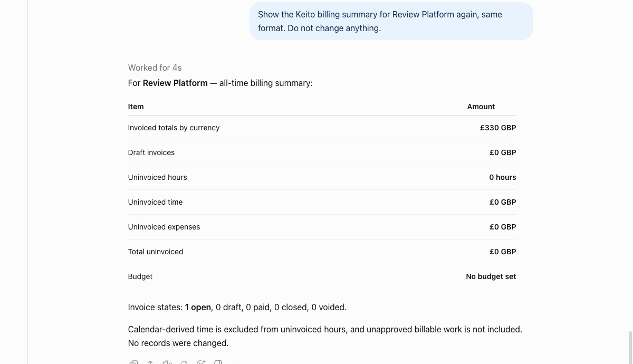This screenshot has height=364, width=633.
Task: Click the "No budget set" value
Action: tap(491, 276)
